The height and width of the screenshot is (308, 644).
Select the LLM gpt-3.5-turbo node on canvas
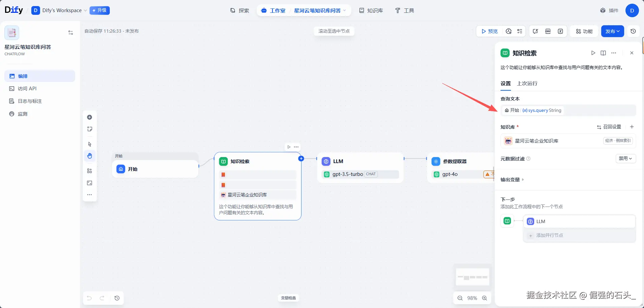point(360,167)
